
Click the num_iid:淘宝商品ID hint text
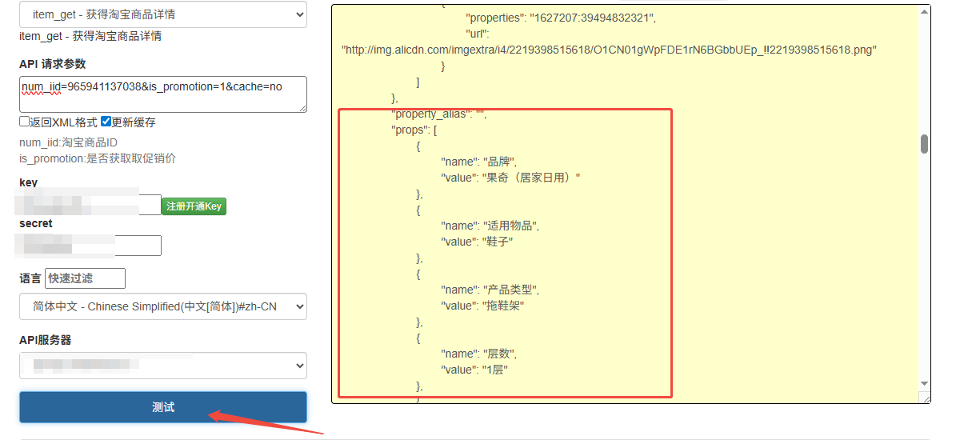[x=68, y=142]
